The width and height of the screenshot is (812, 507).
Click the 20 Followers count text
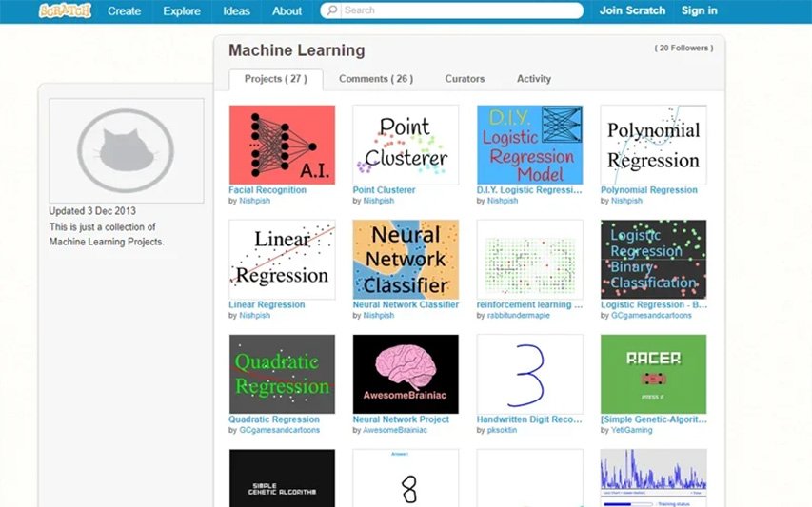[683, 49]
